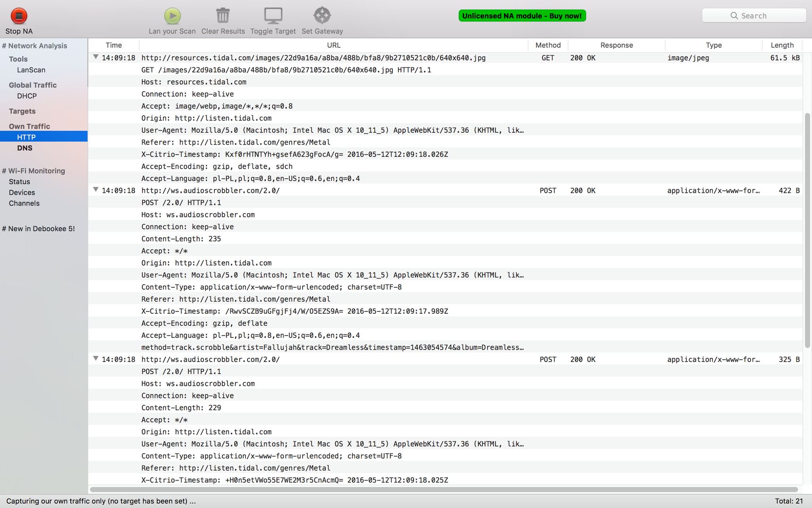The image size is (812, 508).
Task: Click the Capturing our own traffic status
Action: (101, 501)
